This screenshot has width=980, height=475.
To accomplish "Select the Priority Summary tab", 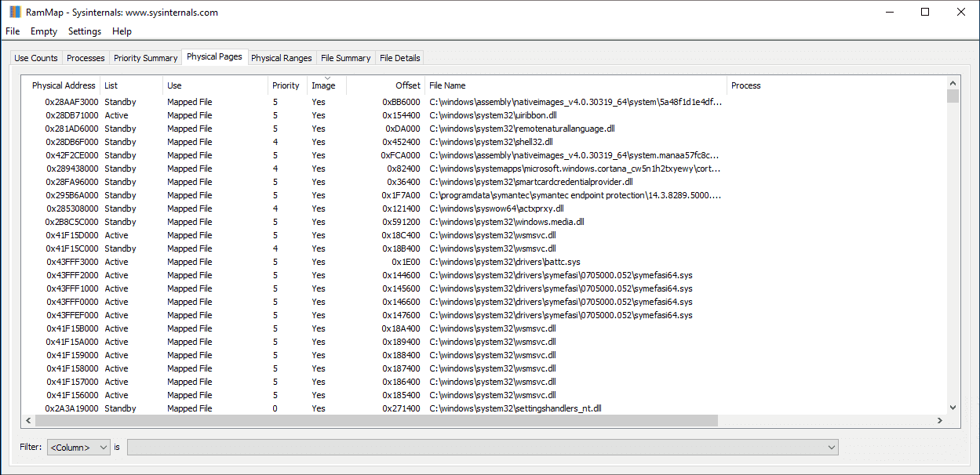I will tap(145, 57).
